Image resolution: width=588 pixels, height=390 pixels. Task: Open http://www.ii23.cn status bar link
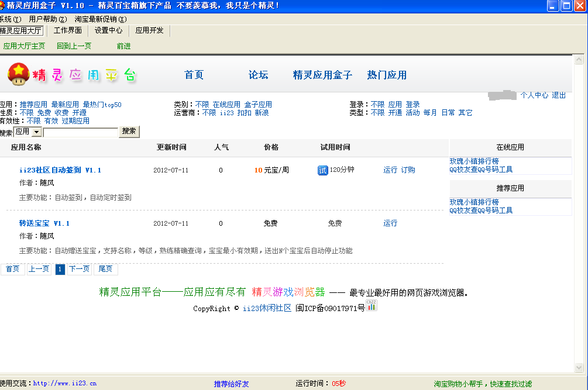coord(65,383)
